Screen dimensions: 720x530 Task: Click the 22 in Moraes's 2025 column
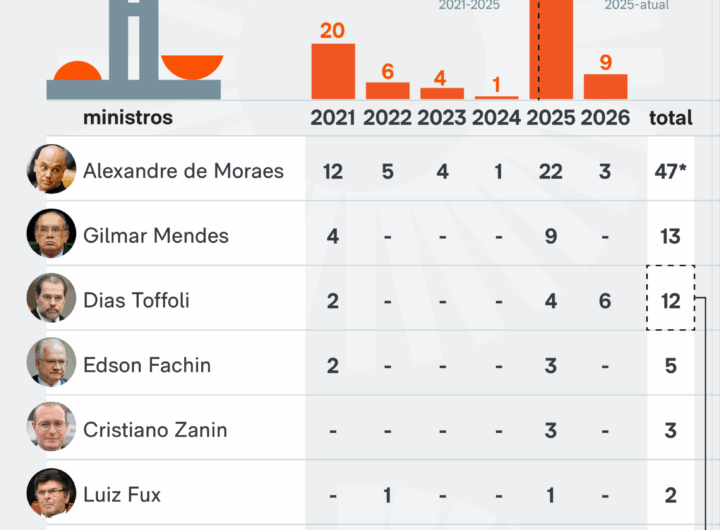coord(551,171)
